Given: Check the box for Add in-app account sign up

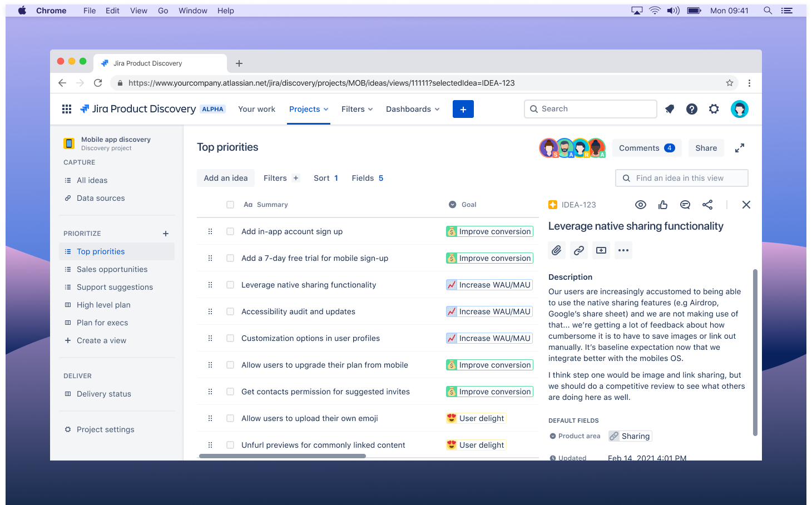Looking at the screenshot, I should tap(230, 231).
